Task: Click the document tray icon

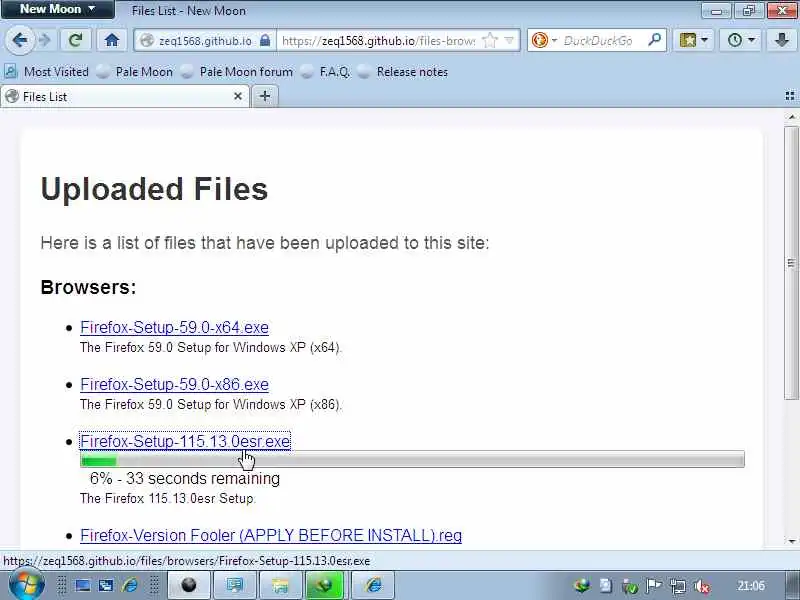Action: 606,585
